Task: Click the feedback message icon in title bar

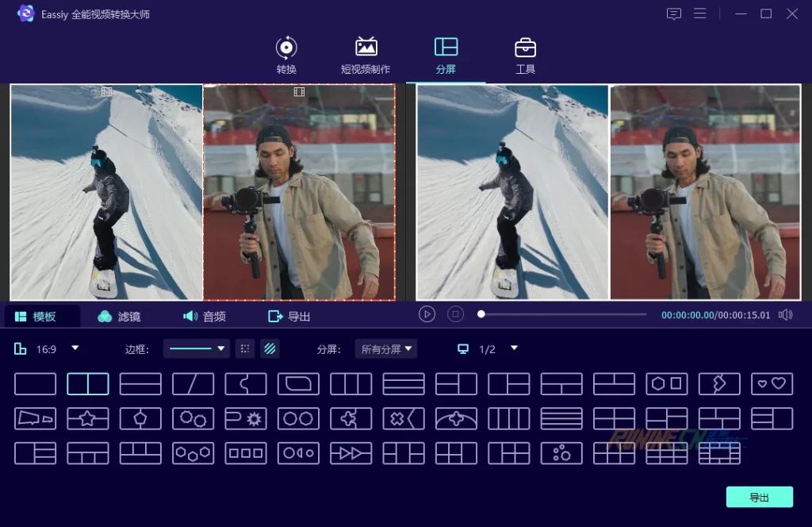Action: click(674, 13)
